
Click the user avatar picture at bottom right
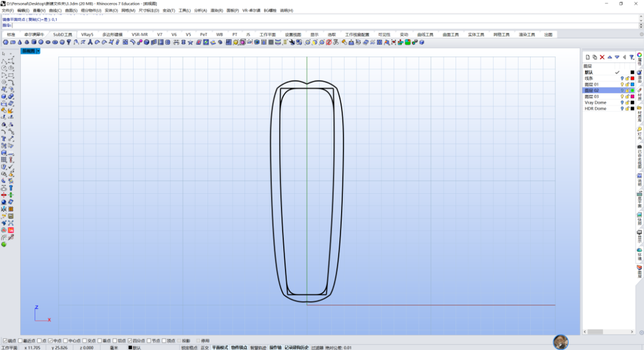[x=561, y=342]
